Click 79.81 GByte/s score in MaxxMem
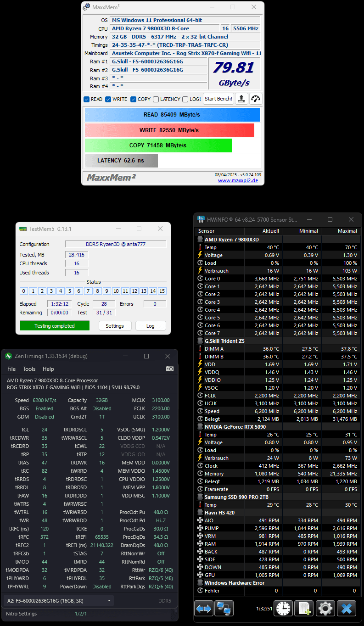364x626 pixels. (x=234, y=73)
